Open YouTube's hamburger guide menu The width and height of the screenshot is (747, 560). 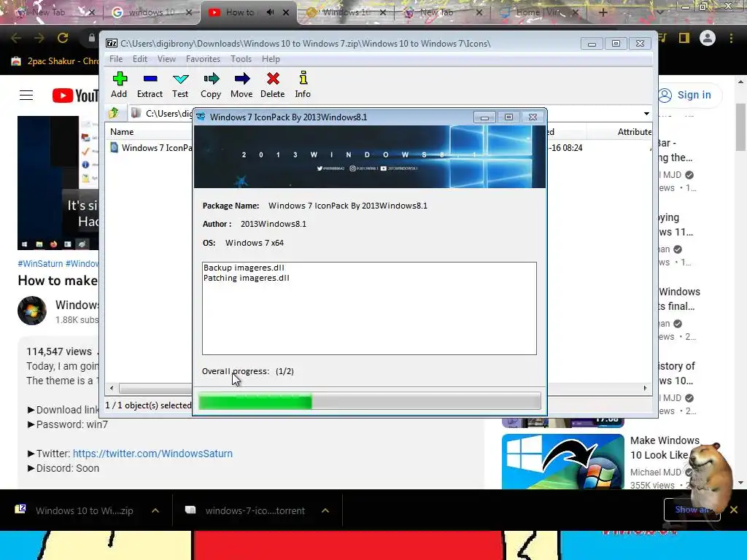(26, 96)
